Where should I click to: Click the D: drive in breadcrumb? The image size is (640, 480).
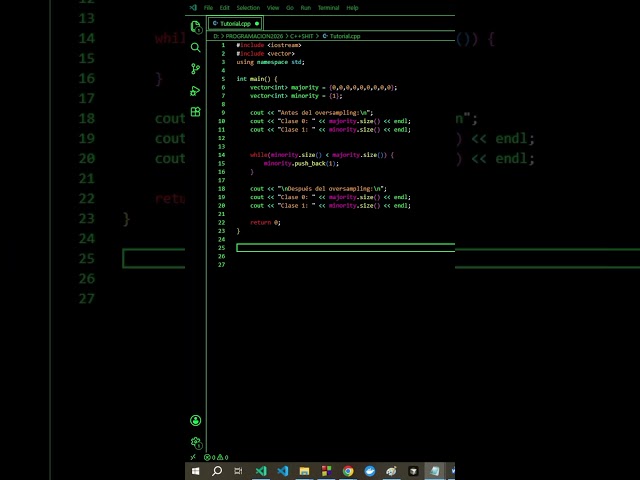click(x=216, y=36)
